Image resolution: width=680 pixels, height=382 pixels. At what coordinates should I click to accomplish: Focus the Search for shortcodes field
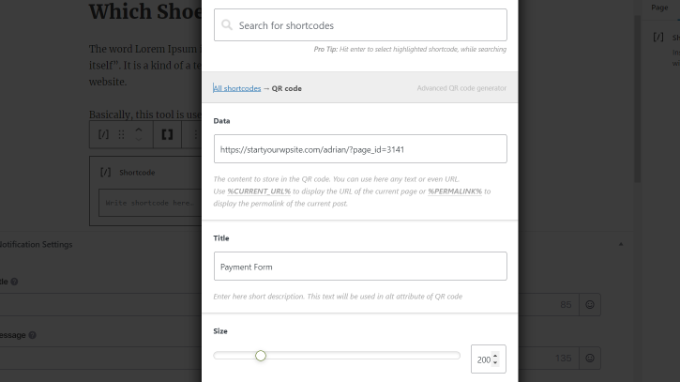360,25
